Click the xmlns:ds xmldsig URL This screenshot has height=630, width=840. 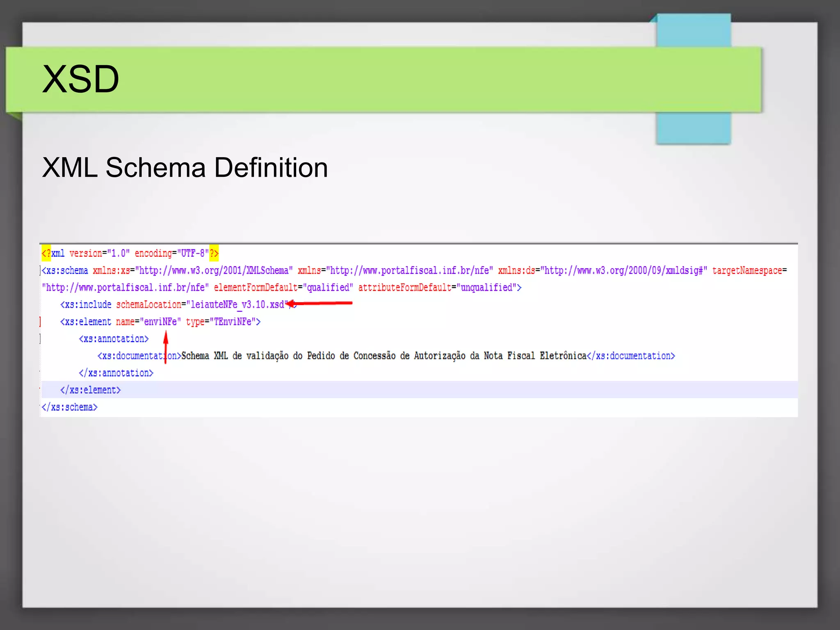click(624, 270)
